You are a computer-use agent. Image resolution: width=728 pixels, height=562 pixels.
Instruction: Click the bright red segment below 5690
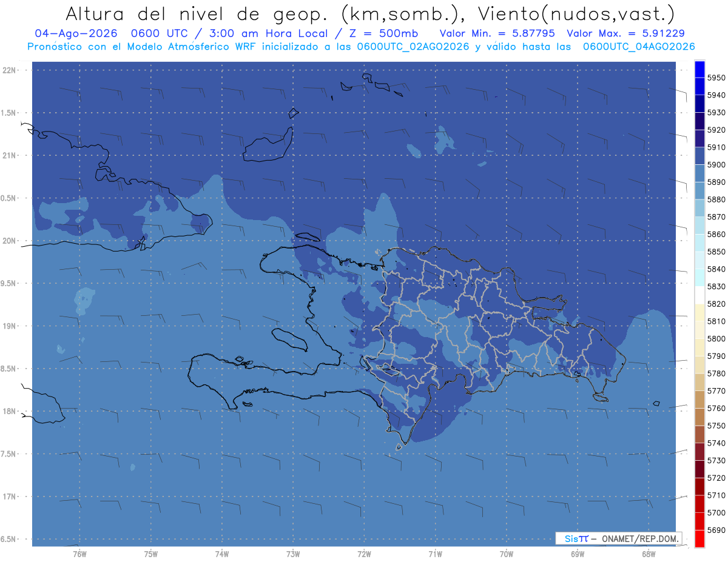pyautogui.click(x=699, y=538)
